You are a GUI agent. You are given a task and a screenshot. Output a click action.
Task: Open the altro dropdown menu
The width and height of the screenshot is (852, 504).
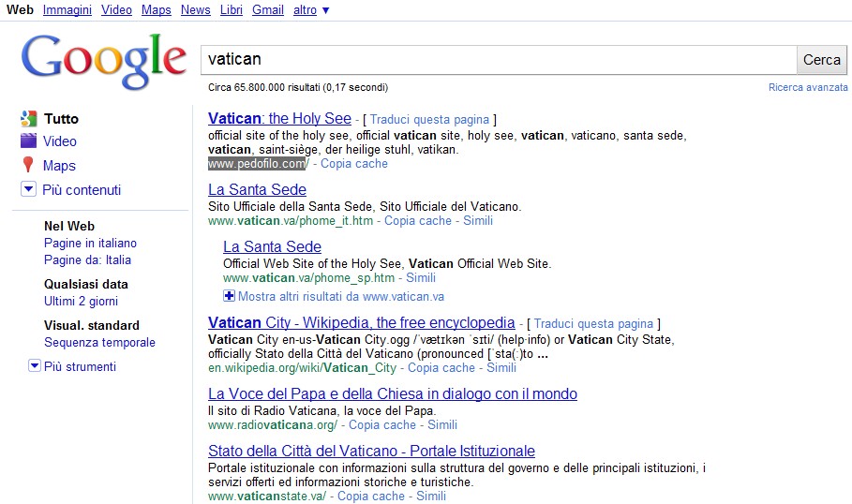pos(311,9)
